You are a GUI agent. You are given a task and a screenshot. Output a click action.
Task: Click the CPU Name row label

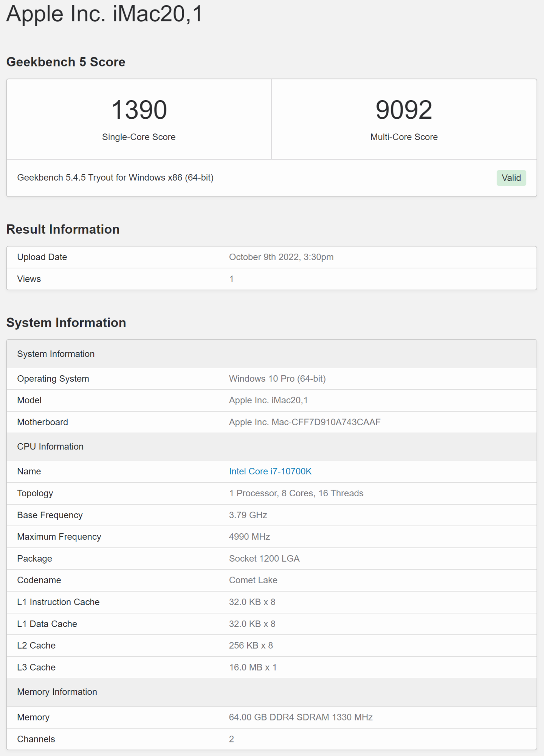pyautogui.click(x=29, y=471)
